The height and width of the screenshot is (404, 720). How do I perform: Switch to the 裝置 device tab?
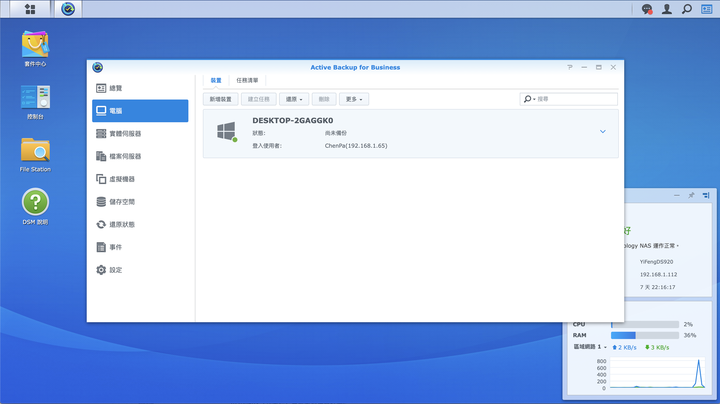[216, 80]
